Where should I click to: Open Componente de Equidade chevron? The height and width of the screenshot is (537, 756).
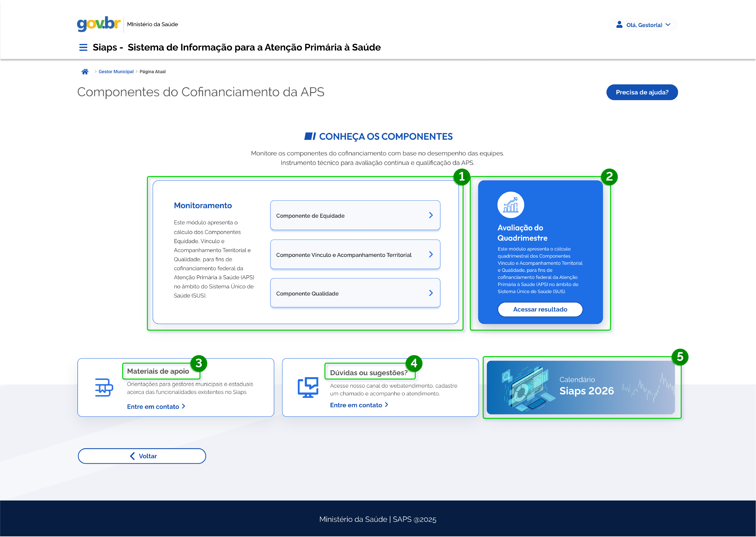(x=431, y=215)
